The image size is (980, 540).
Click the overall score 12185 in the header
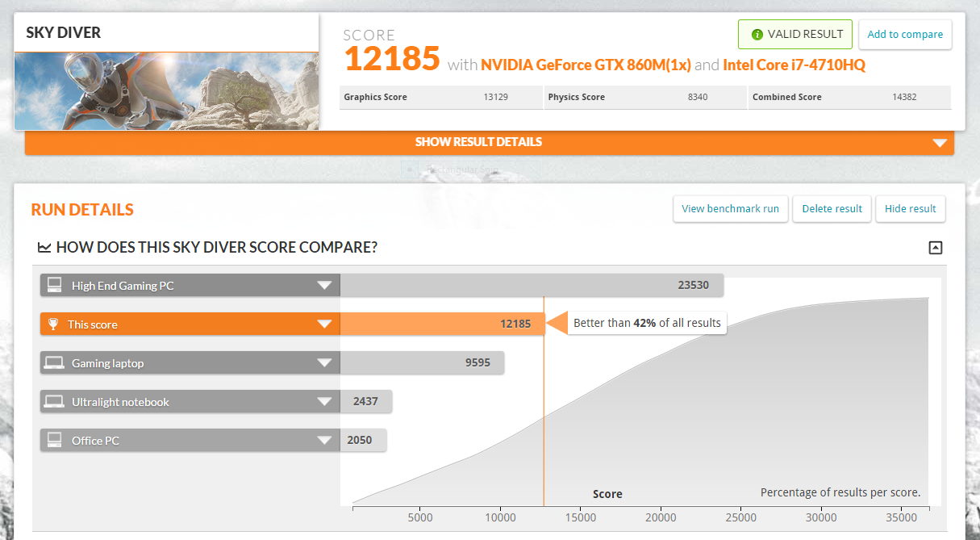pyautogui.click(x=392, y=59)
